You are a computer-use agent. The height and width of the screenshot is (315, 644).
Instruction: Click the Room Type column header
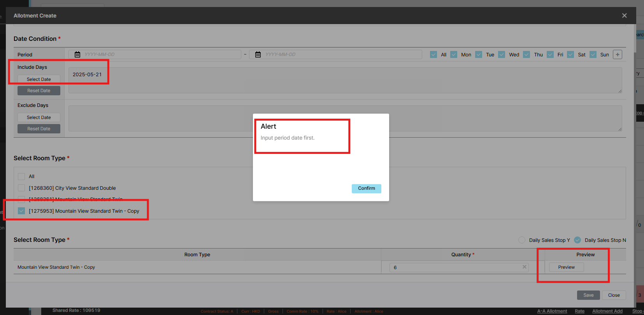coord(197,255)
